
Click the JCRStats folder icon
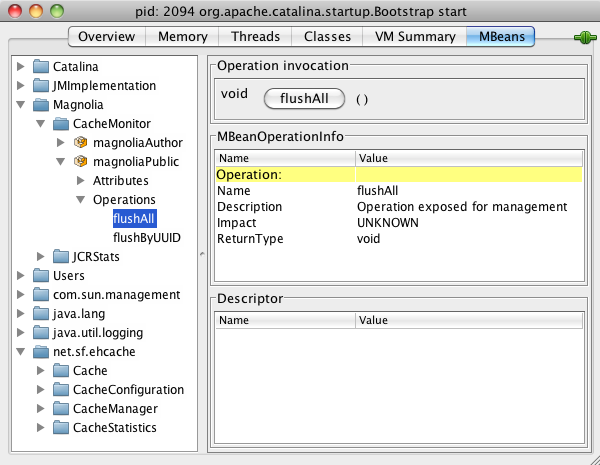(60, 256)
